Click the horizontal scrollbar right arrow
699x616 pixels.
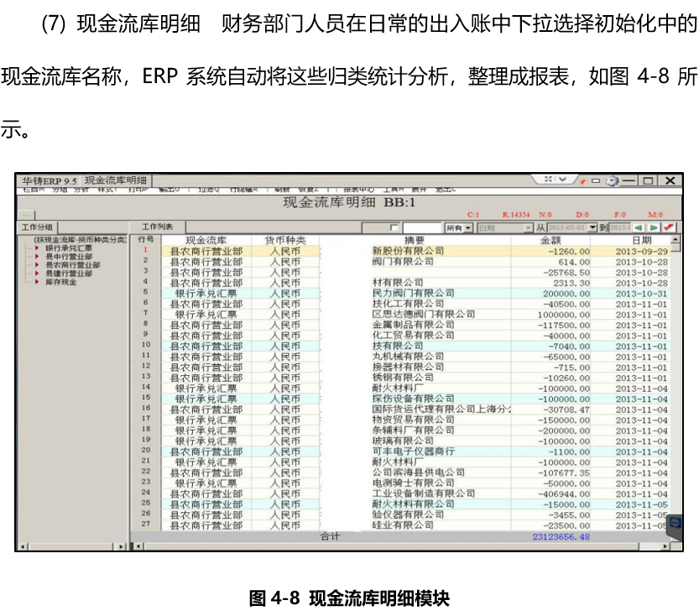click(665, 546)
